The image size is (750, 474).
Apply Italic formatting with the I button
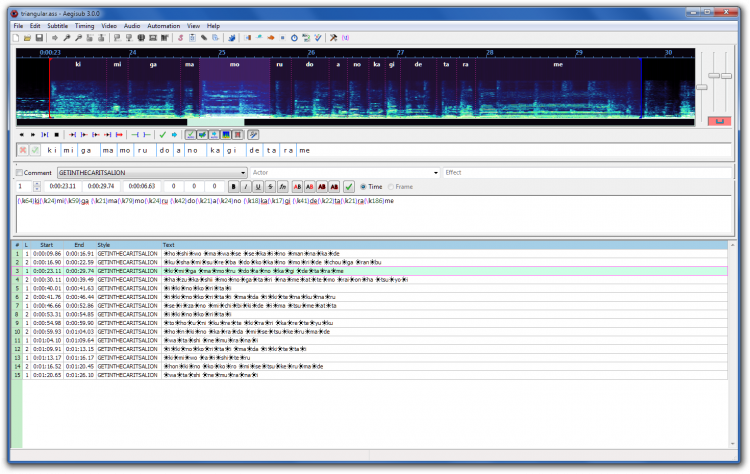246,186
